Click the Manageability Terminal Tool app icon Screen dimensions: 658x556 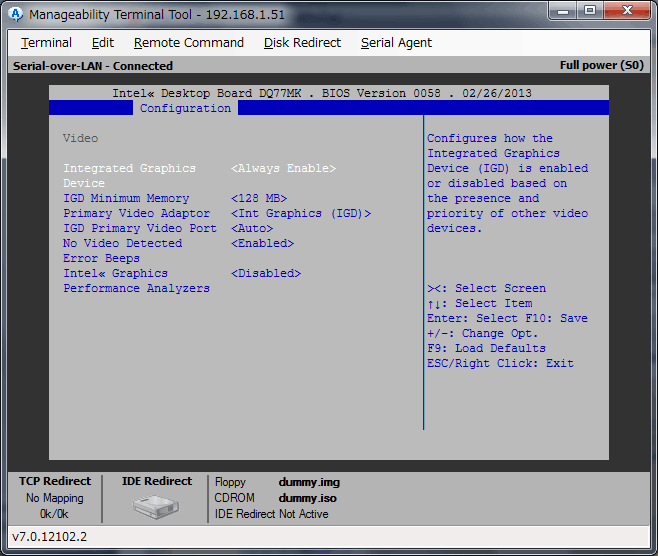pos(16,14)
